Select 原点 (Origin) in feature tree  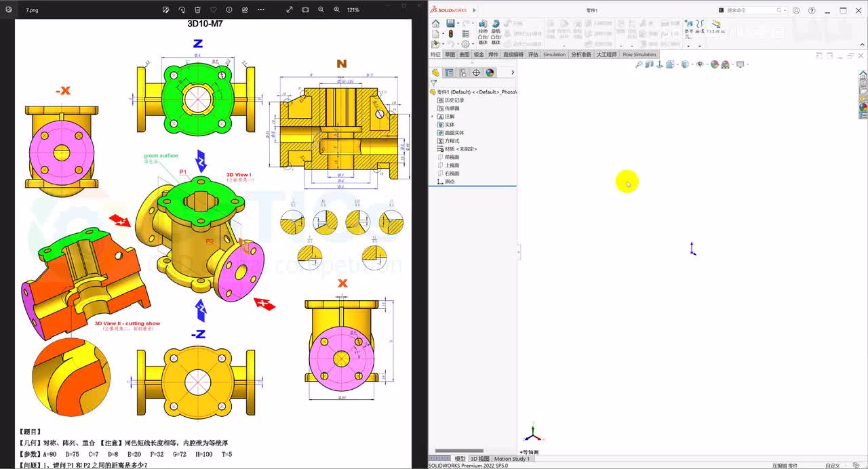[x=446, y=182]
